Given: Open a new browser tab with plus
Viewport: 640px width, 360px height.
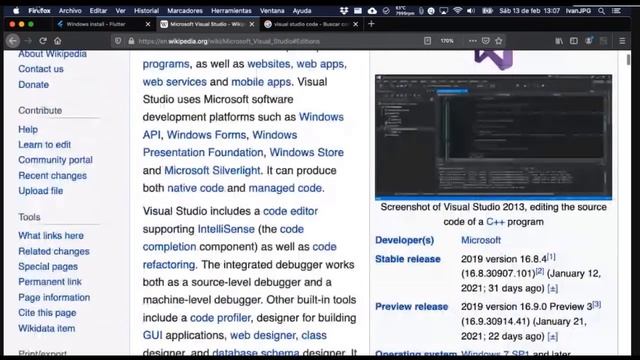Looking at the screenshot, I should (371, 24).
